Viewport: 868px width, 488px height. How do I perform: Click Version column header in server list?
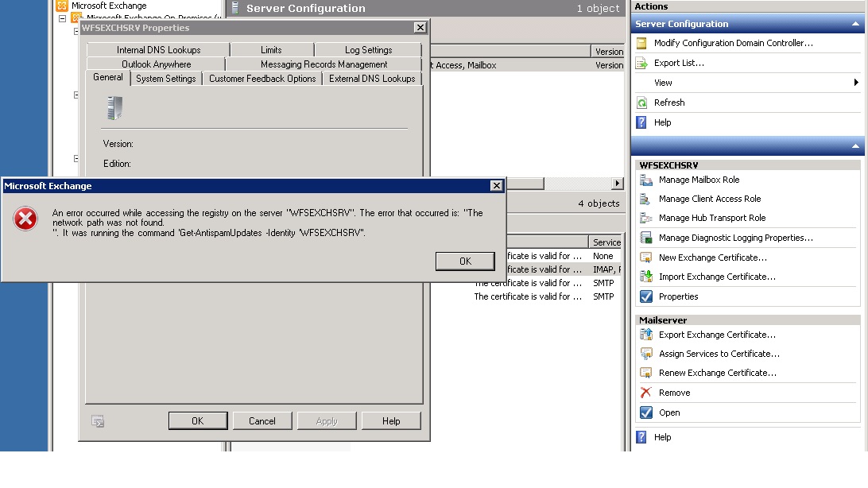[608, 52]
